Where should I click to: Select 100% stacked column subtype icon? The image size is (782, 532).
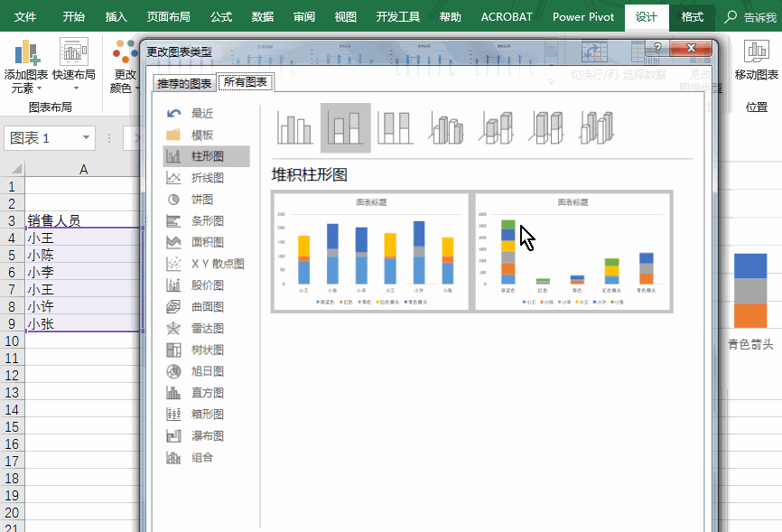pyautogui.click(x=395, y=127)
